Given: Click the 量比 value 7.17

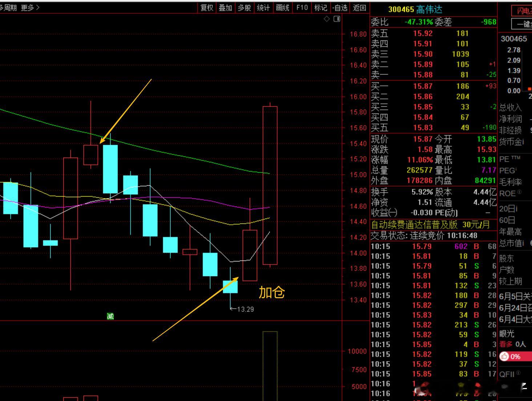Looking at the screenshot, I should [x=489, y=170].
